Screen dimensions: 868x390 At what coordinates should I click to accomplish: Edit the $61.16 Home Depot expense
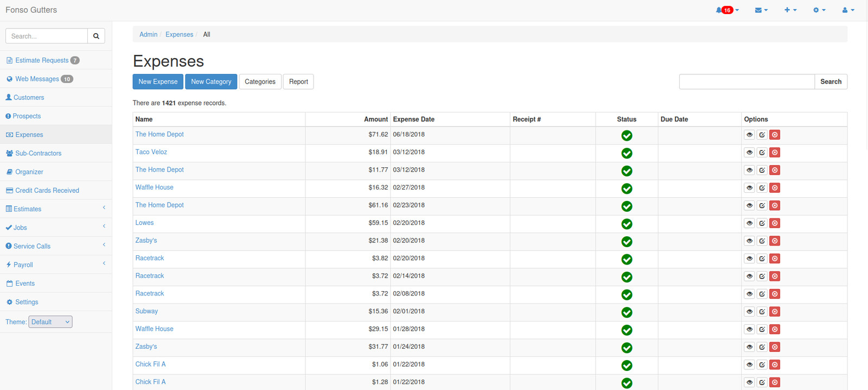(x=762, y=205)
